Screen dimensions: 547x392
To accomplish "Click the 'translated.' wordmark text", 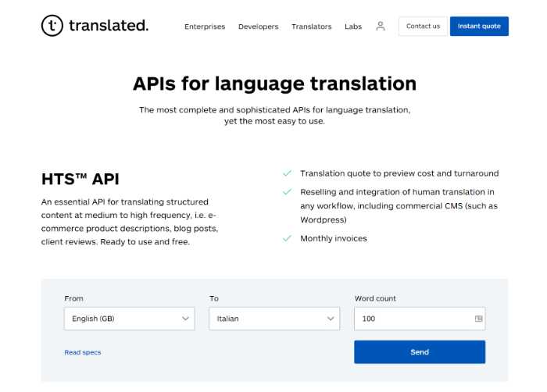I will tap(109, 26).
